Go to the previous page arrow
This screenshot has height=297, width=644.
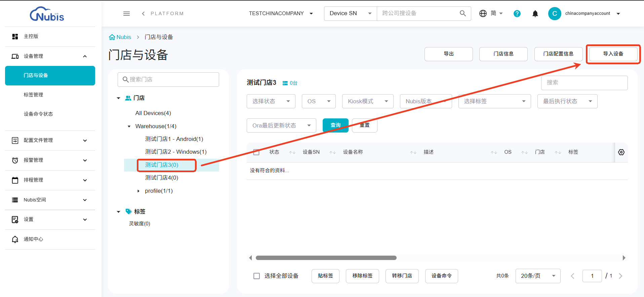[x=572, y=276]
